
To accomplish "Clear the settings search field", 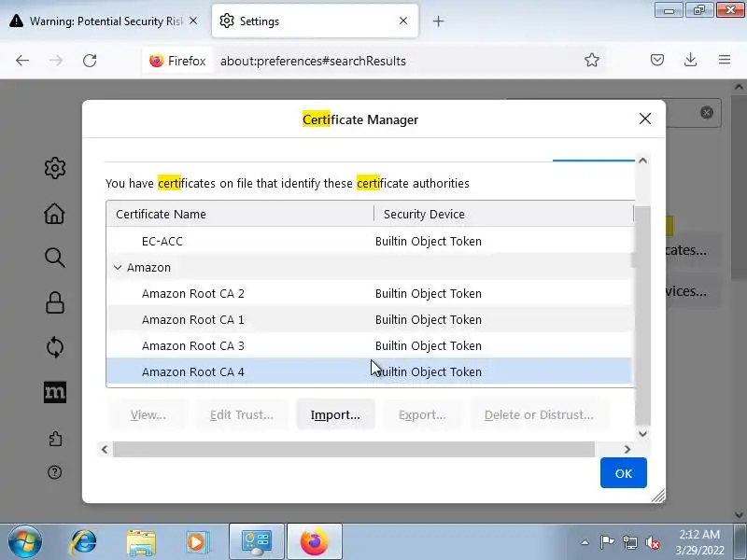I will [x=707, y=112].
